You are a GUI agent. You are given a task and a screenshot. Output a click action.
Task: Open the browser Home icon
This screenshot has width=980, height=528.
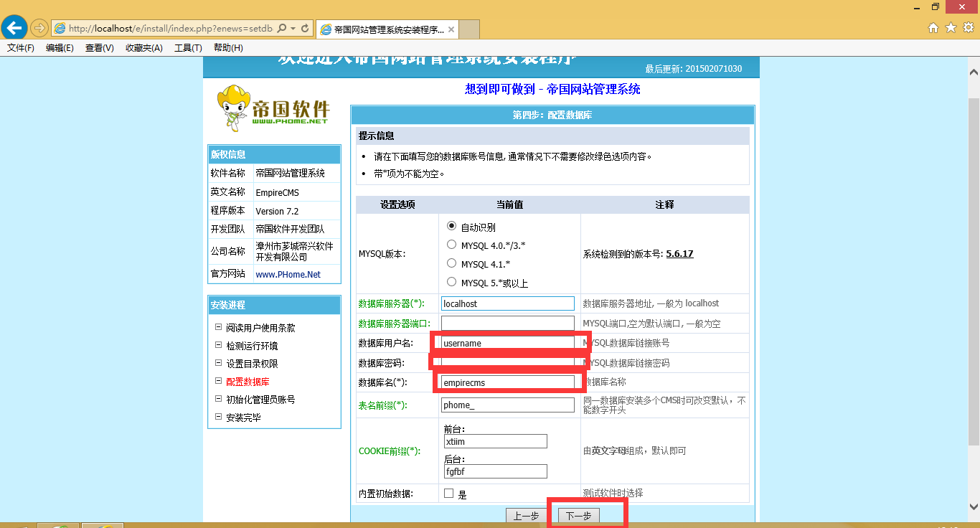[933, 28]
